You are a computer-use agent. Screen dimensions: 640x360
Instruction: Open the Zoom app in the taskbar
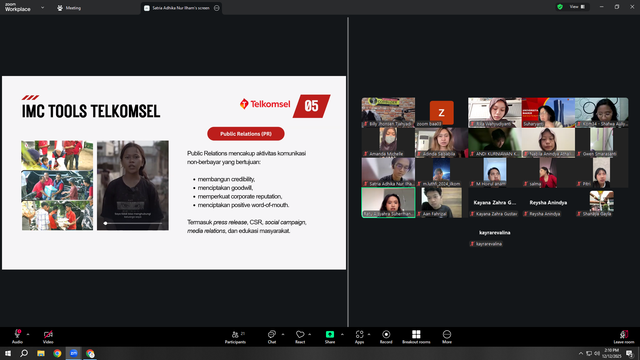point(73,353)
